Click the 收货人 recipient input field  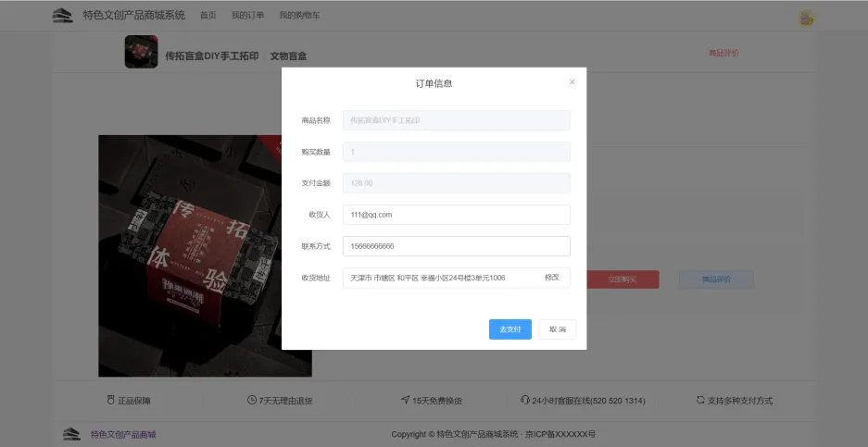(456, 215)
